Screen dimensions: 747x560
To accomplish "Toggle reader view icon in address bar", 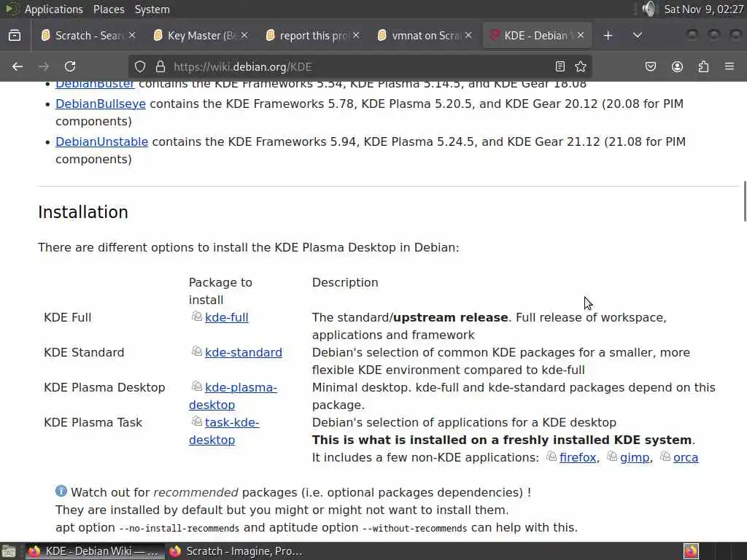I will point(560,66).
